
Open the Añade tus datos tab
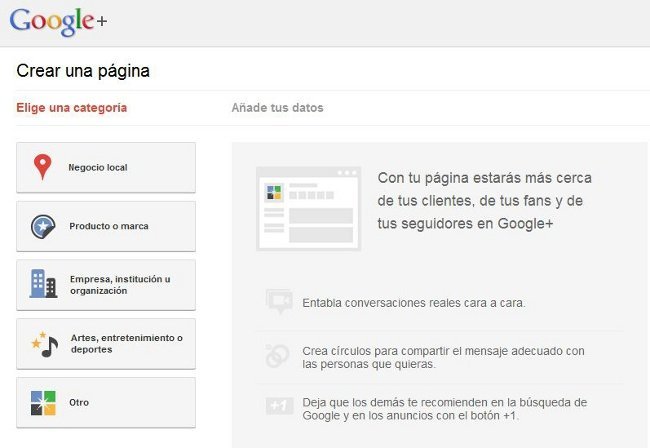(x=277, y=108)
